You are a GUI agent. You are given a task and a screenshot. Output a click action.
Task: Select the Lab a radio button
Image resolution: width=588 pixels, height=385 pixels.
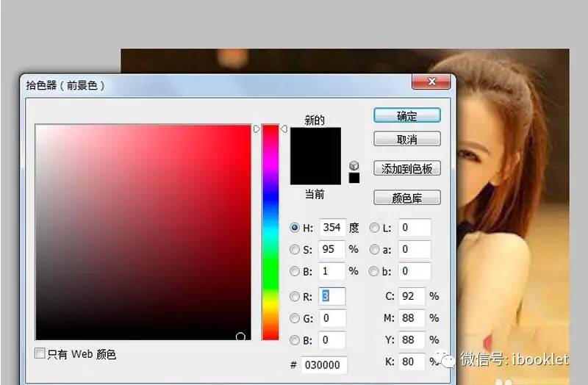point(374,249)
